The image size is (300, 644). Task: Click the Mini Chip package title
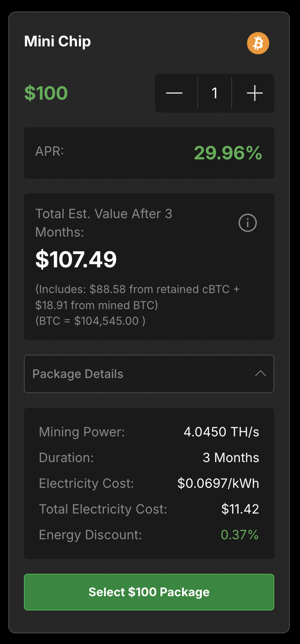57,41
